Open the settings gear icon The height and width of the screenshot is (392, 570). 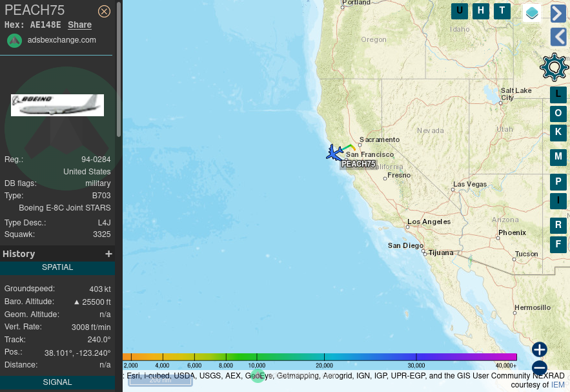tap(554, 67)
